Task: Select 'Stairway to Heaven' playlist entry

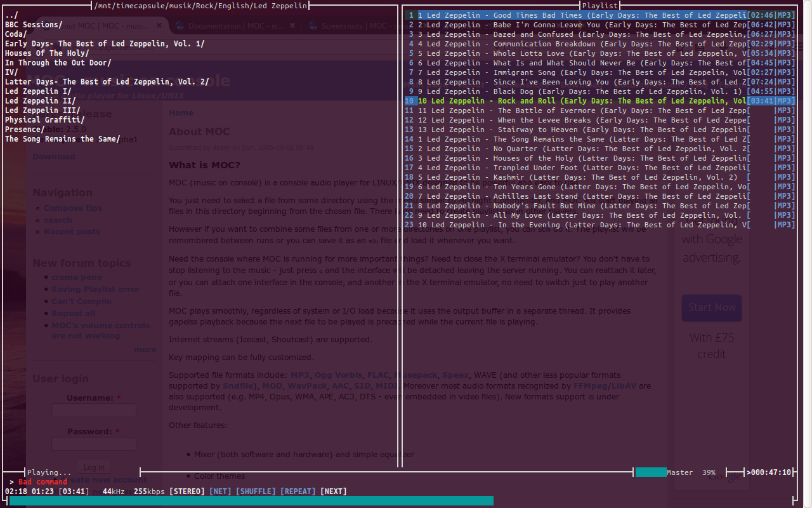Action: [599, 130]
